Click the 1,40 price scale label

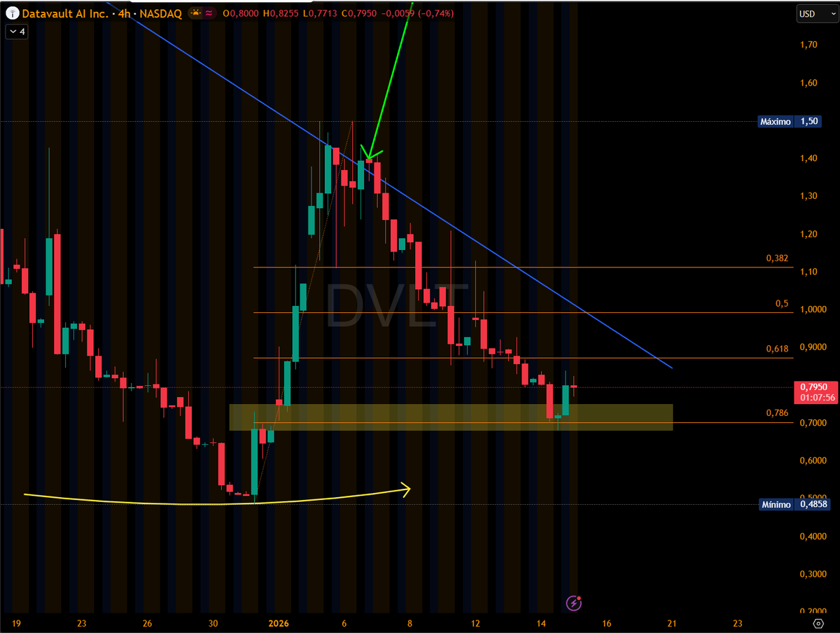click(808, 158)
